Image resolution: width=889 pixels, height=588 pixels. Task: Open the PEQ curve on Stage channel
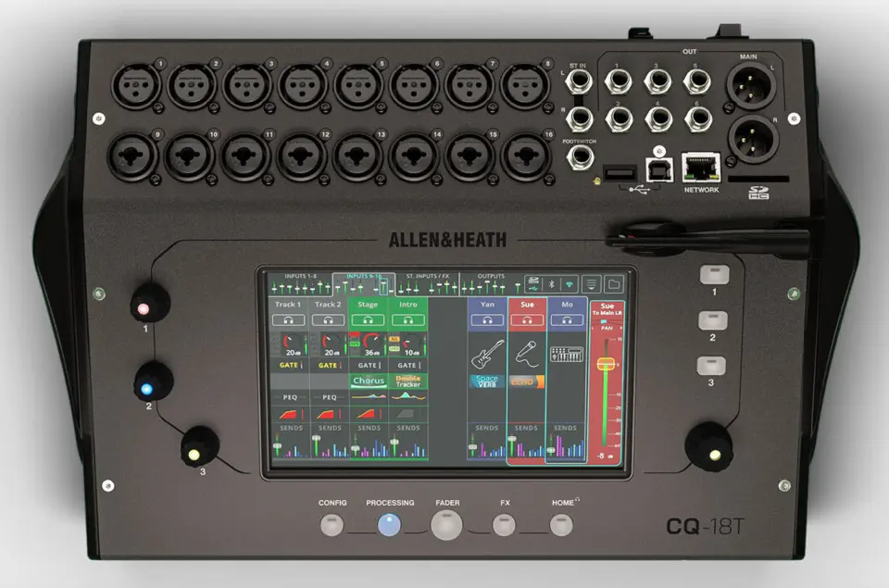369,397
